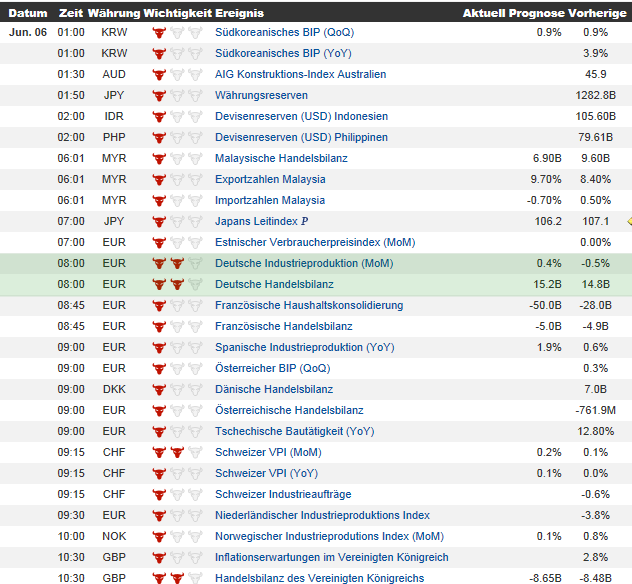Click previous value 1282.8B in Währungsreserven row
This screenshot has height=584, width=632.
pyautogui.click(x=595, y=95)
